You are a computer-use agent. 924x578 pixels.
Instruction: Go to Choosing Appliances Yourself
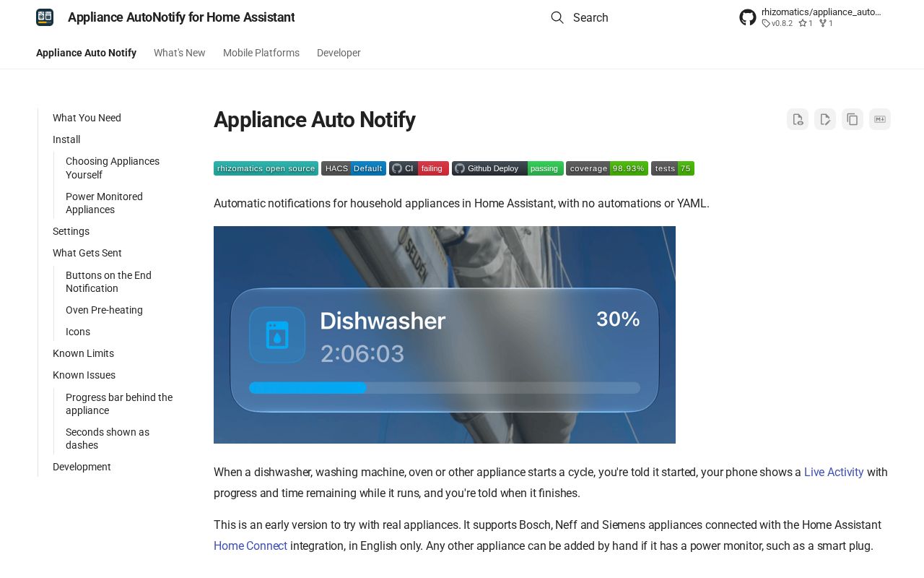pyautogui.click(x=113, y=168)
